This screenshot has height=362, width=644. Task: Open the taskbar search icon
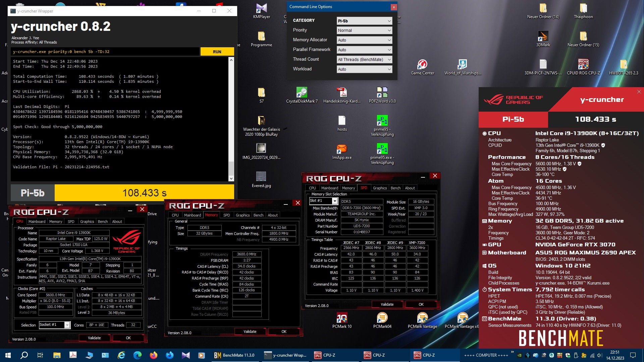coord(24,355)
